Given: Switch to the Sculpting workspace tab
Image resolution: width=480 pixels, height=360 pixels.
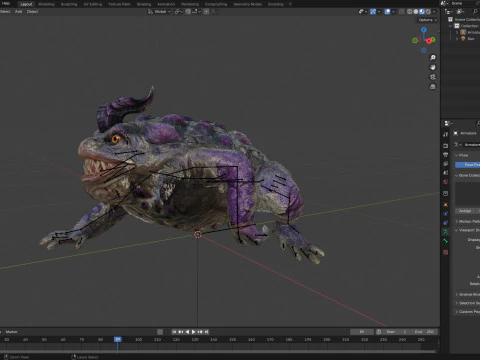Looking at the screenshot, I should coord(69,4).
